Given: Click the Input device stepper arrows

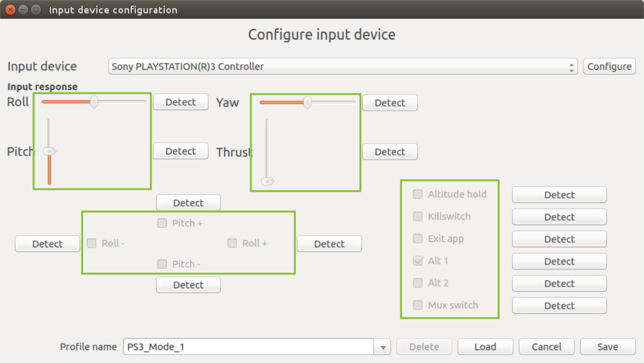Looking at the screenshot, I should tap(572, 67).
